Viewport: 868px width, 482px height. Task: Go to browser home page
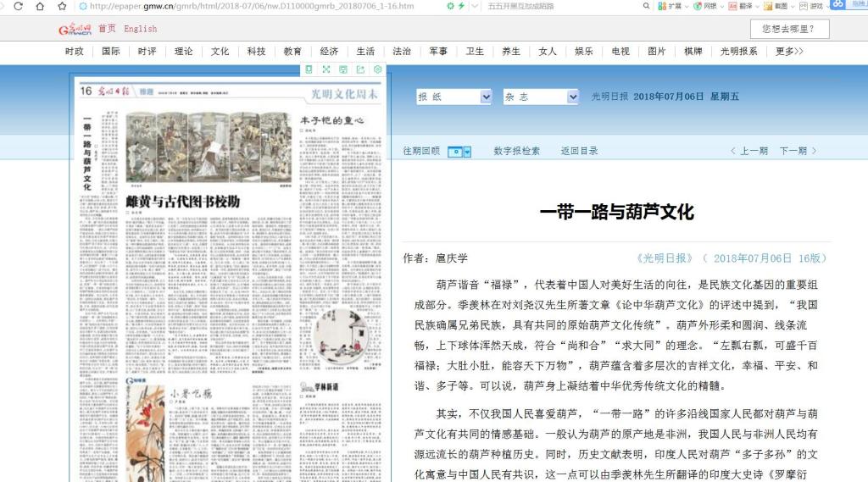[41, 6]
